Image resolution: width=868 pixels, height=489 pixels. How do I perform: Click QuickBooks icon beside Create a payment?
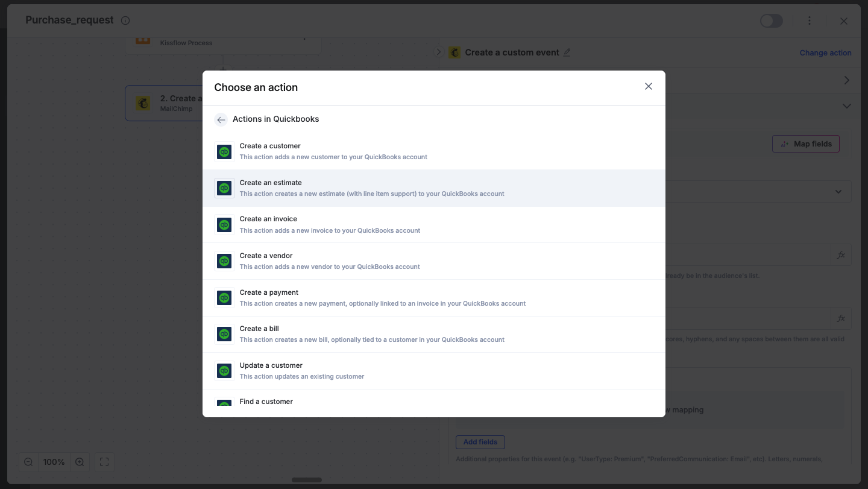pyautogui.click(x=224, y=298)
